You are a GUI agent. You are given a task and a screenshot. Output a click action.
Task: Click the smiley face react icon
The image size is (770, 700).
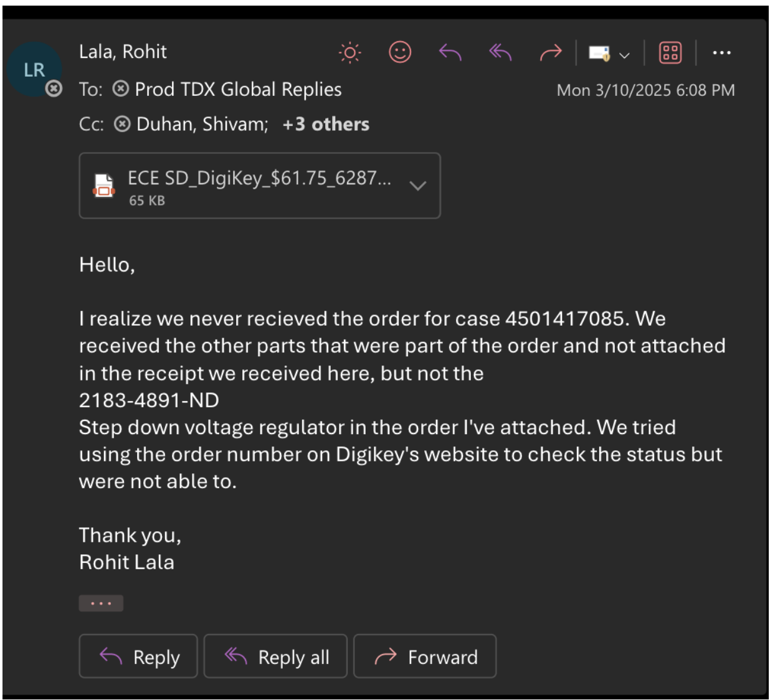coord(400,52)
